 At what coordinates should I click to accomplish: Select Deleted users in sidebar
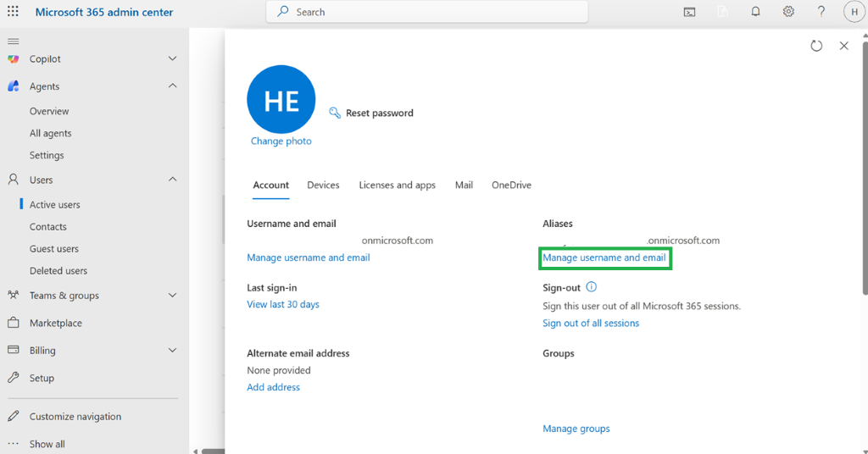[58, 271]
